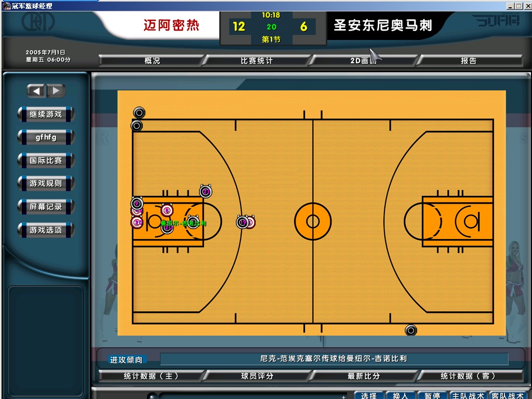Open 游戏规则 game rules
This screenshot has height=399, width=532.
(x=46, y=183)
